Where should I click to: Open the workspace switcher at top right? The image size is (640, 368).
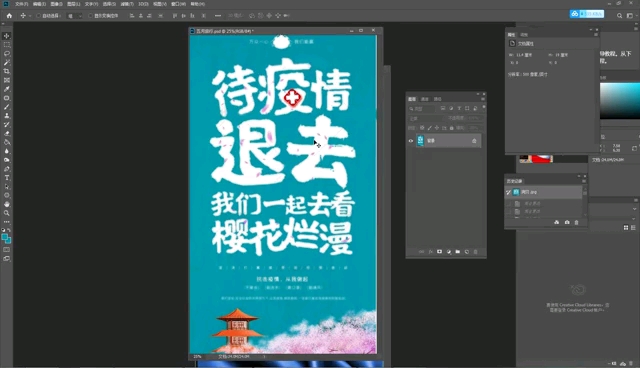[x=630, y=16]
